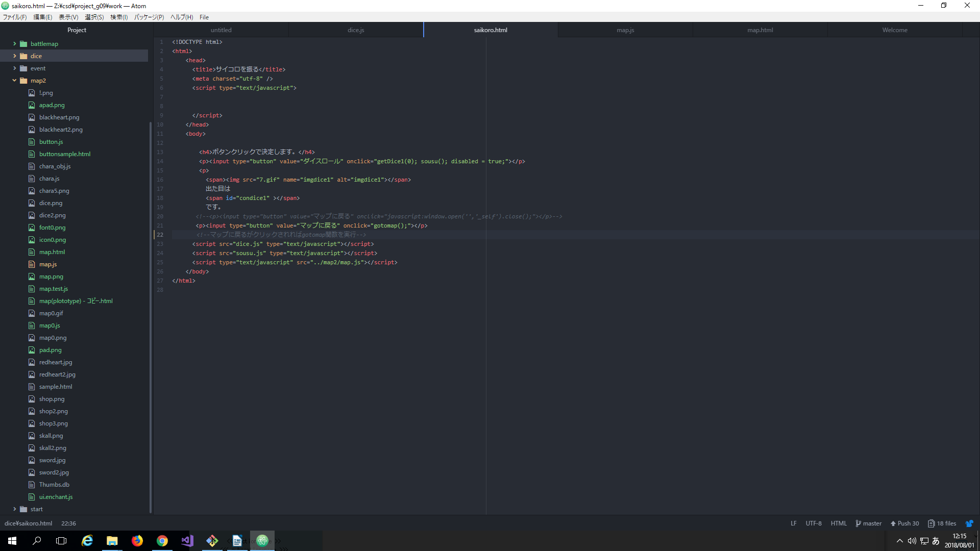Screen dimensions: 980x551
Task: Open the Windows Start menu
Action: click(12, 541)
